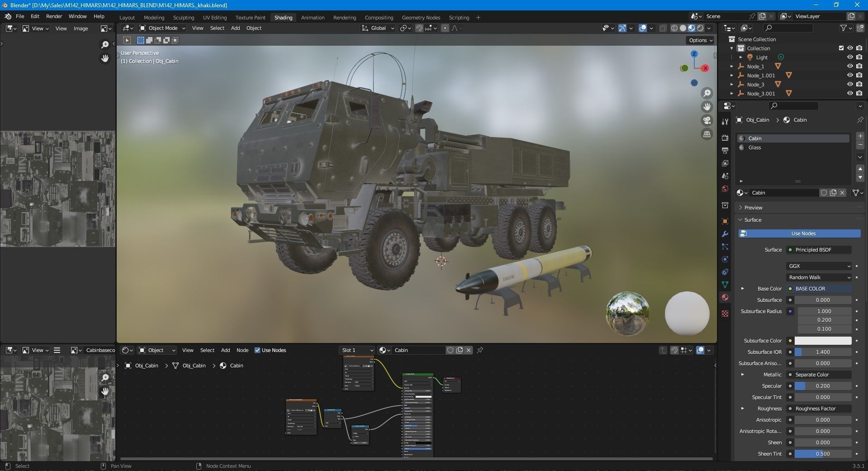Open Global transform orientation dropdown
This screenshot has height=471, width=868.
click(x=378, y=28)
